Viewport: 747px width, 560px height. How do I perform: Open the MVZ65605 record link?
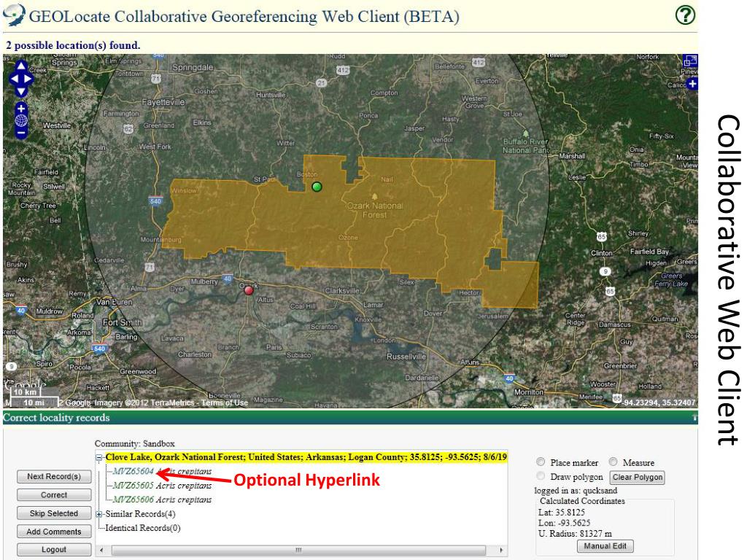pyautogui.click(x=133, y=486)
